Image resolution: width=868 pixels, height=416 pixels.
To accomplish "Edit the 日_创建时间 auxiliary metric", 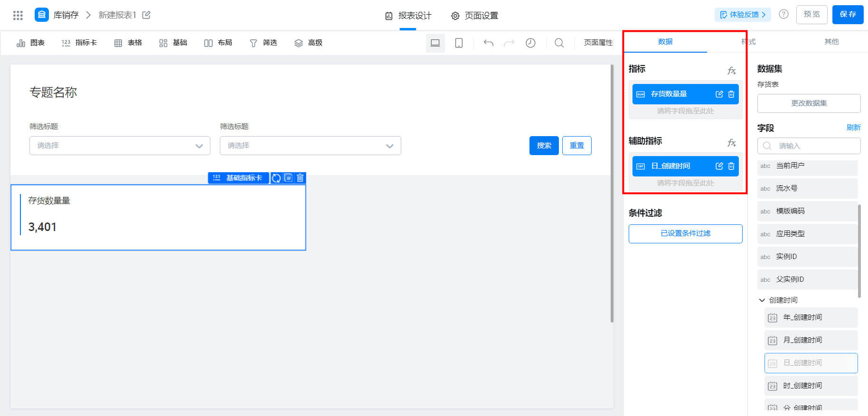I will [719, 166].
